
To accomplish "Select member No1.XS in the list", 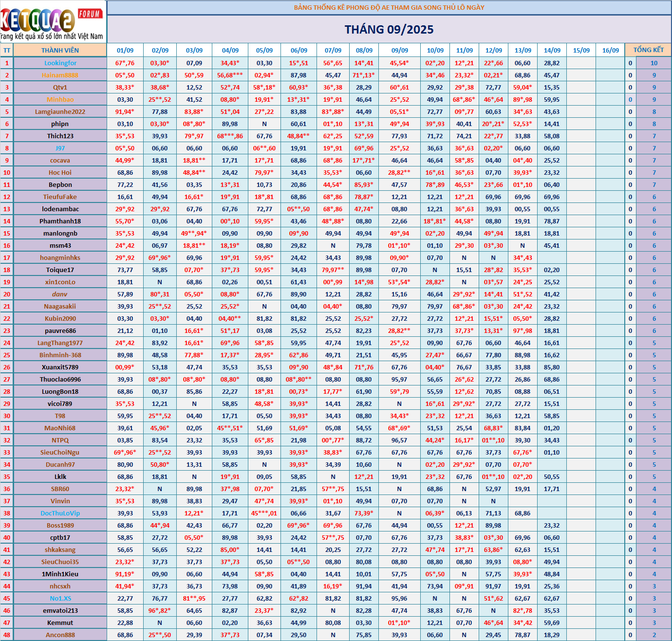I will (60, 598).
